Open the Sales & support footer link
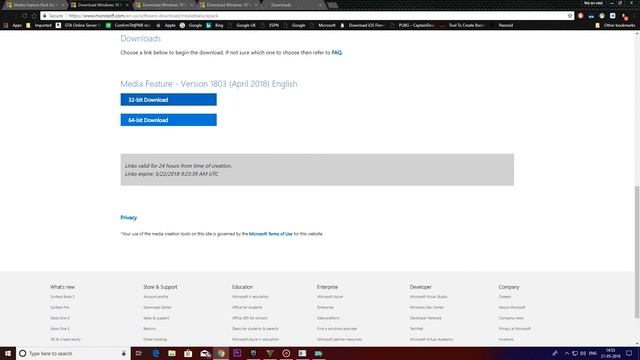Viewport: 640px width, 360px height. coord(156,318)
